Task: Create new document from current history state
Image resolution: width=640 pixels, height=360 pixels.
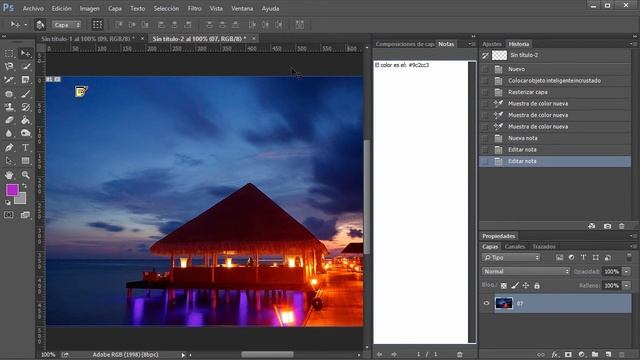Action: [592, 226]
